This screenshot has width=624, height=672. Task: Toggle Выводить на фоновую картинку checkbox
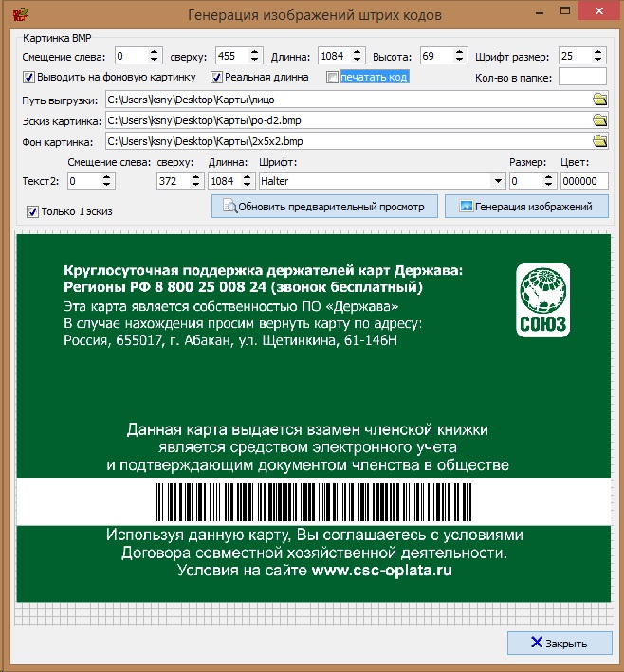coord(28,77)
